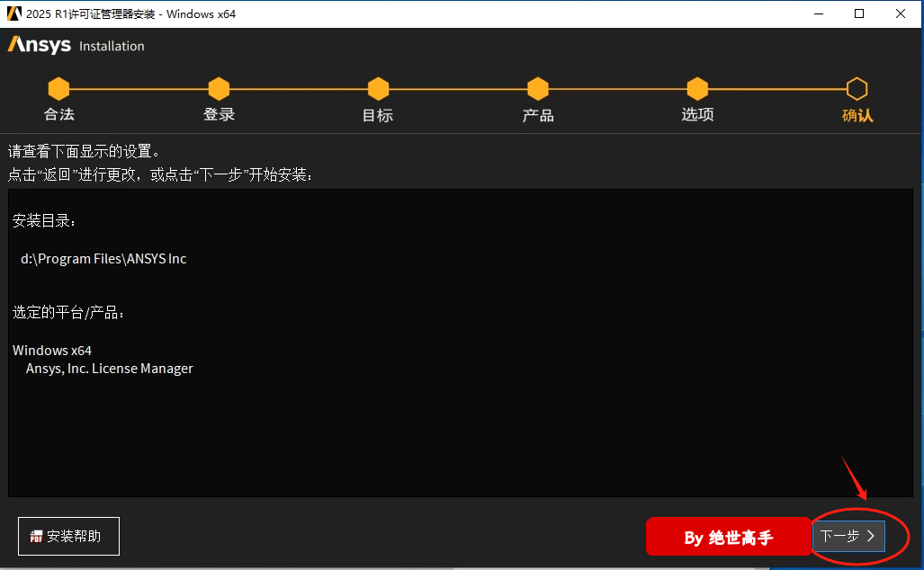
Task: Click the PDF icon on help button
Action: [37, 537]
